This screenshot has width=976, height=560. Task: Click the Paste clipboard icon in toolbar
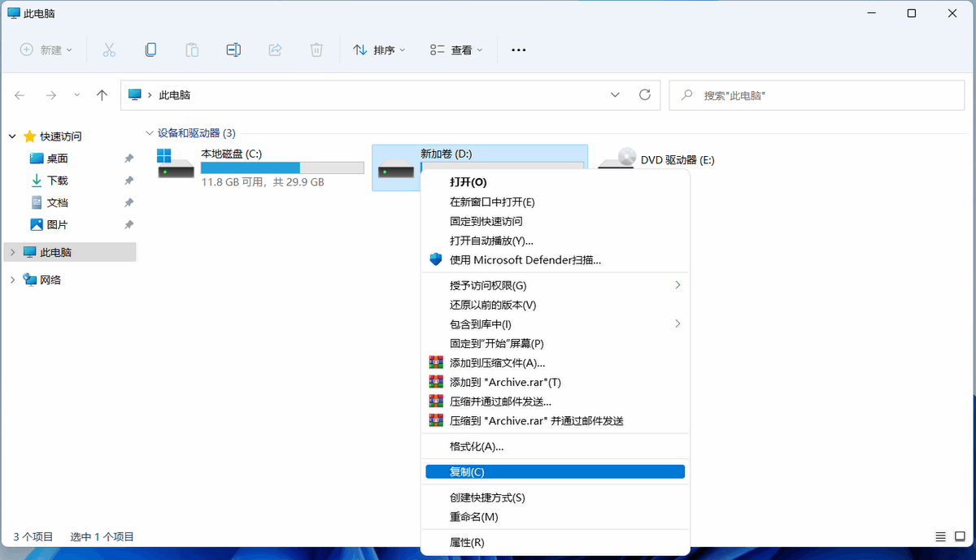[x=192, y=50]
